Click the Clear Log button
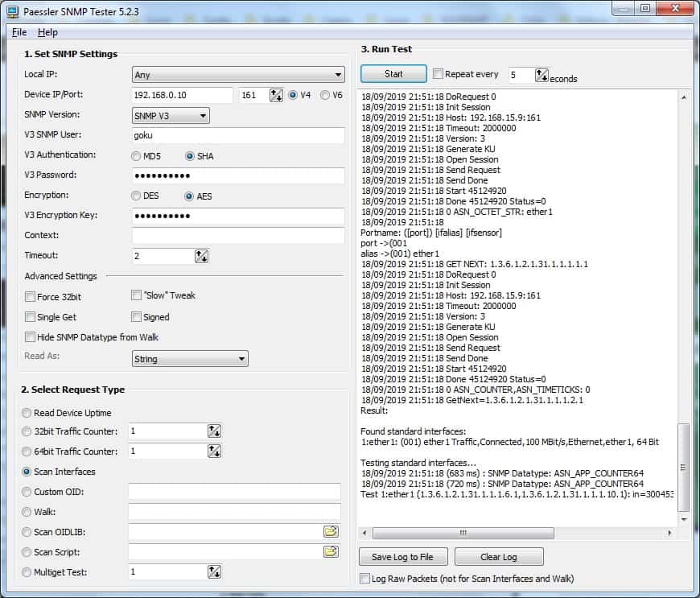700x598 pixels. click(499, 557)
